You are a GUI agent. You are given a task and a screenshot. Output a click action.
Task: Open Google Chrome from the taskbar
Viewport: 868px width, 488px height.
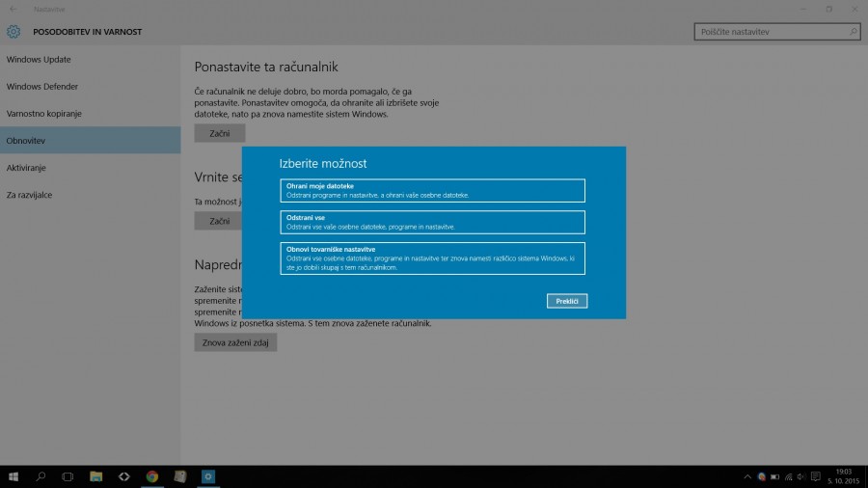click(152, 476)
